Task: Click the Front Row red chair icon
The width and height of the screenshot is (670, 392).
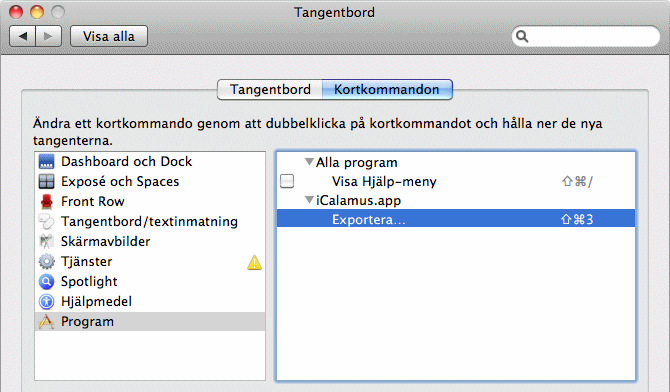Action: pyautogui.click(x=47, y=202)
